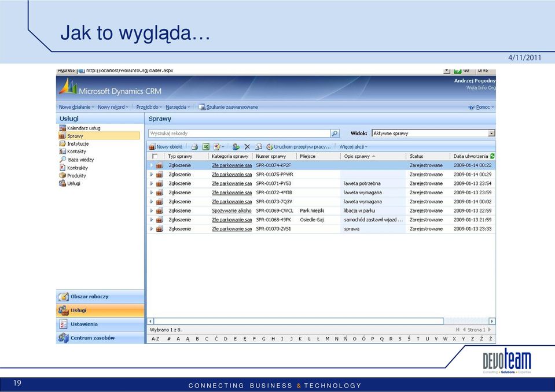Open Kalendarz usług in the sidebar
The height and width of the screenshot is (392, 555).
point(83,128)
